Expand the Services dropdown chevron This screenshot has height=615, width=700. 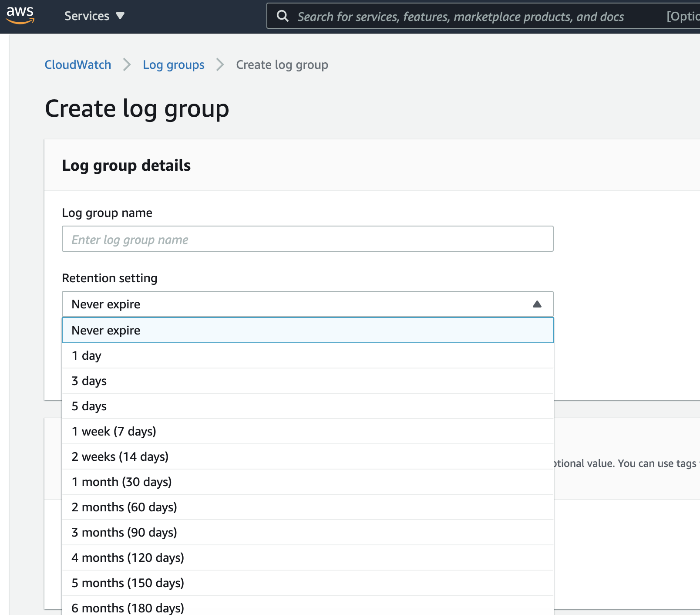(x=121, y=16)
